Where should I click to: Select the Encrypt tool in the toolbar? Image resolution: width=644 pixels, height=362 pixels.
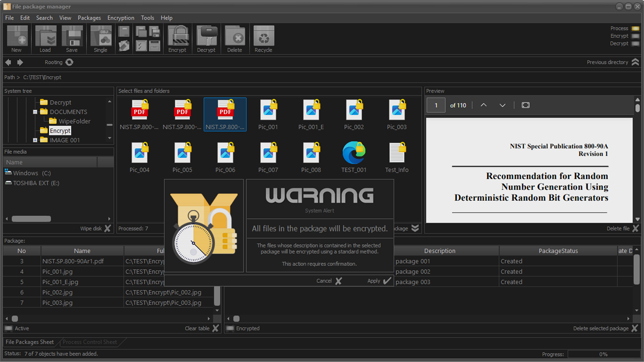click(x=178, y=39)
